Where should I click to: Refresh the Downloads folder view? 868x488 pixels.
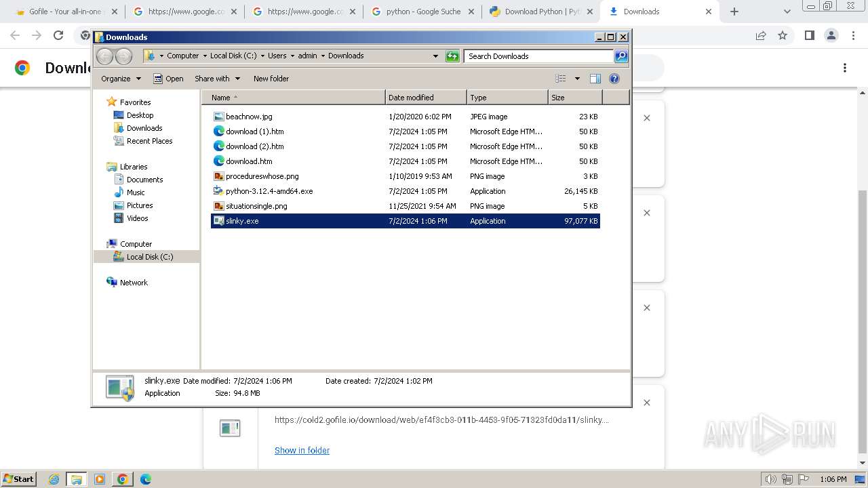coord(452,56)
